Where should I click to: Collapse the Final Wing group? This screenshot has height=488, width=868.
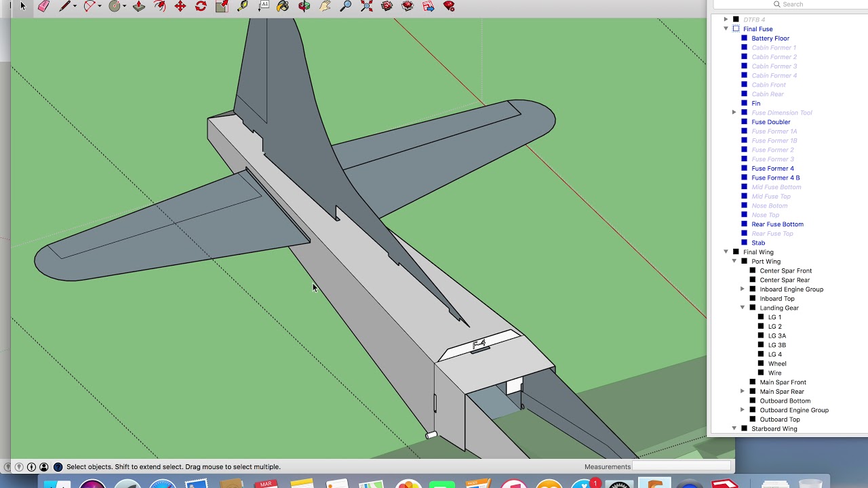point(726,252)
